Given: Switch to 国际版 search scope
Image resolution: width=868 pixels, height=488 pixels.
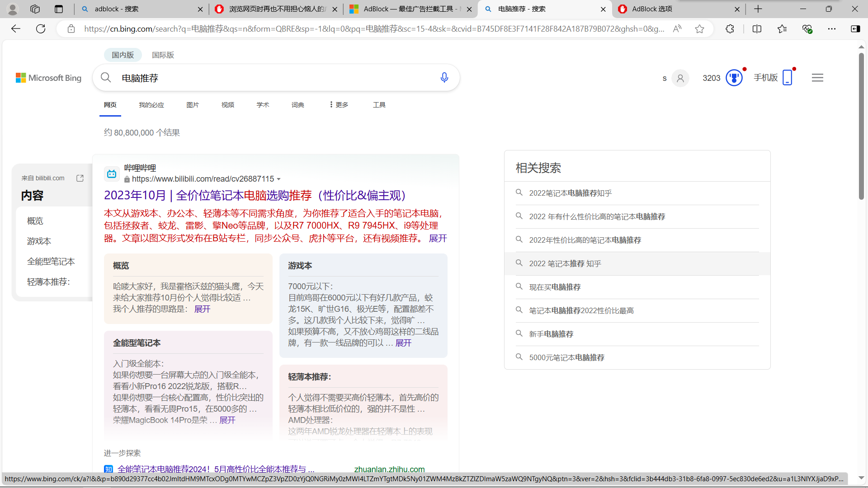Looking at the screenshot, I should pyautogui.click(x=163, y=55).
